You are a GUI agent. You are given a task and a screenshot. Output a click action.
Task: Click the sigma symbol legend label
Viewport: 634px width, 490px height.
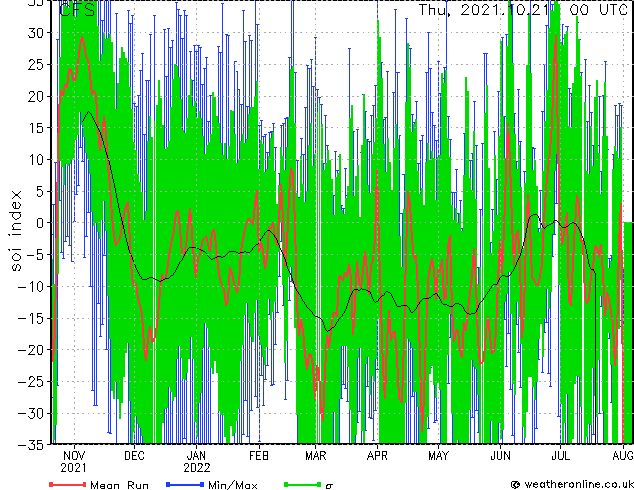pyautogui.click(x=330, y=486)
